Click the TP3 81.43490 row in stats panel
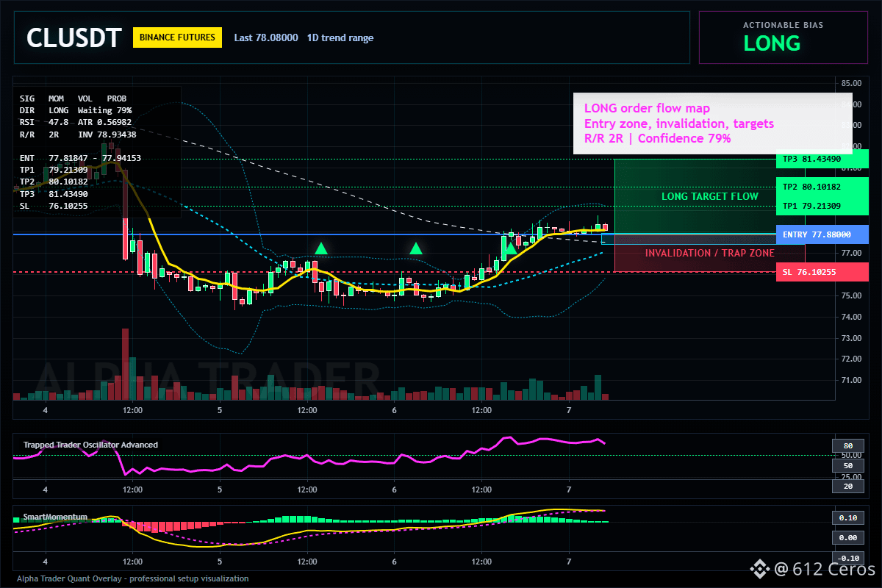 point(54,194)
